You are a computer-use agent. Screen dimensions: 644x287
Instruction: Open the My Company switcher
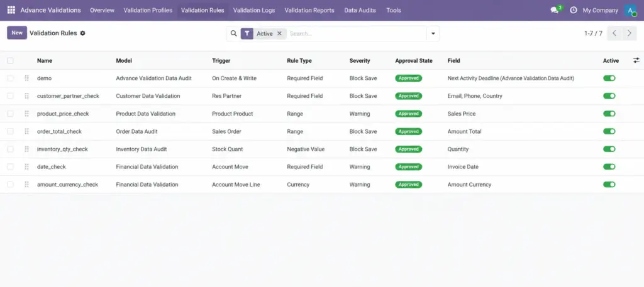(x=600, y=10)
